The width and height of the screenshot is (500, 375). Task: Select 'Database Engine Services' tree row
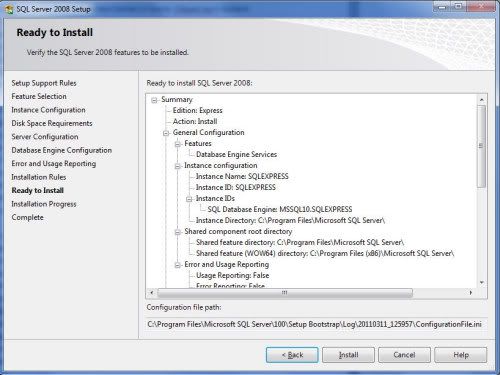[x=236, y=154]
